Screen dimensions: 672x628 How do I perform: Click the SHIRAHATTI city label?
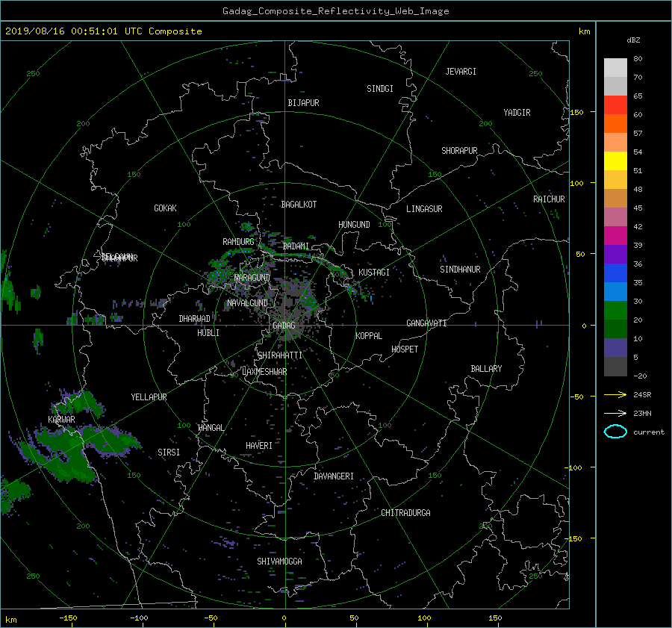click(x=280, y=355)
